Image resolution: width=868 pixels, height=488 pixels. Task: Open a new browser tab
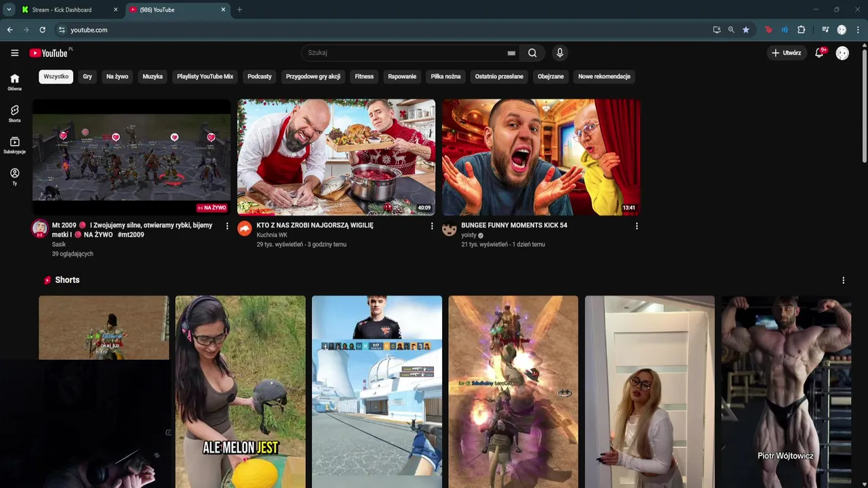click(239, 9)
